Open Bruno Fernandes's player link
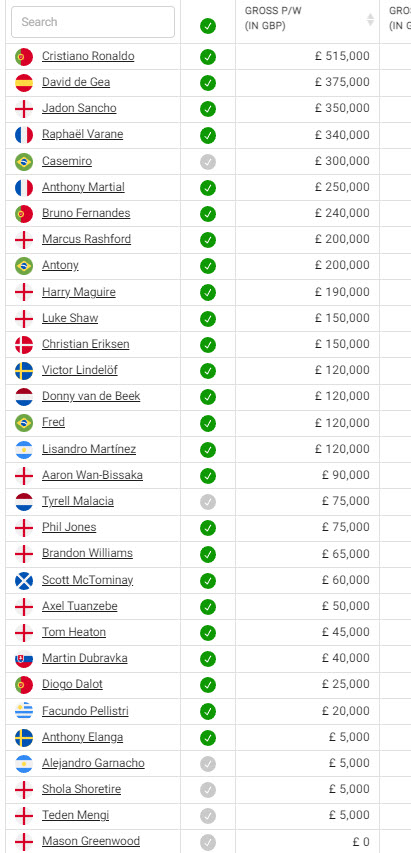This screenshot has width=411, height=853. coord(86,213)
